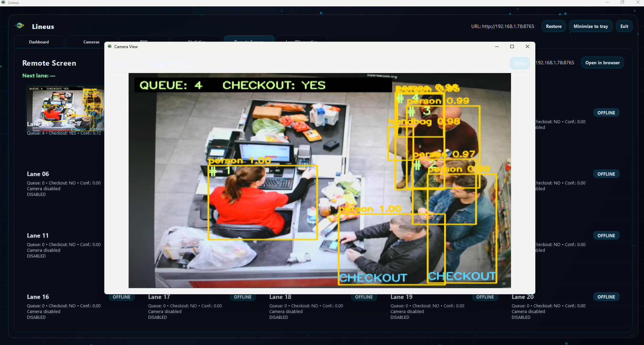Toggle the OFFLINE badge next to Lane 19
This screenshot has width=644, height=345.
[485, 297]
